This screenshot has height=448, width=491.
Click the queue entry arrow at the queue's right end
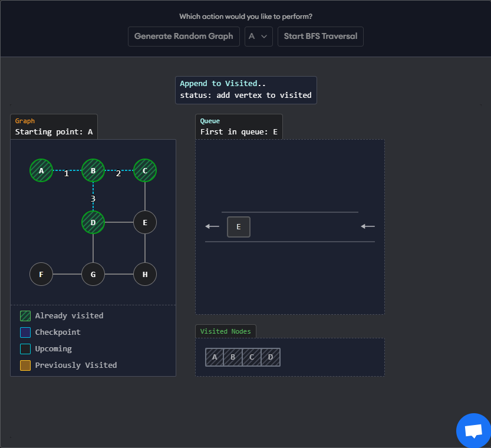pyautogui.click(x=368, y=226)
